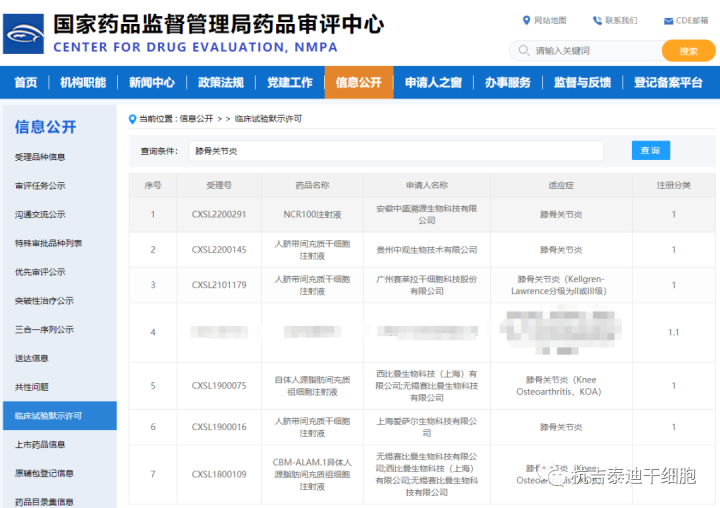This screenshot has height=508, width=720.
Task: Select 三合一序列公示 in sidebar
Action: click(44, 329)
